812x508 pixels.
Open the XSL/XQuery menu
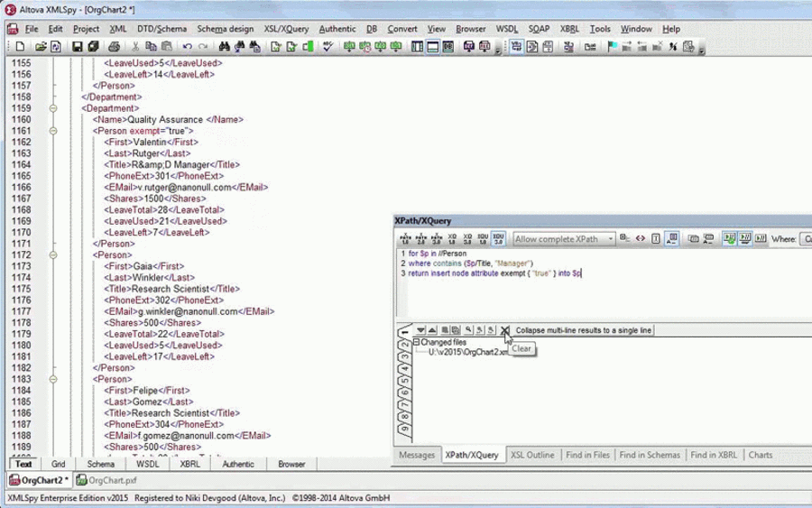click(x=286, y=29)
